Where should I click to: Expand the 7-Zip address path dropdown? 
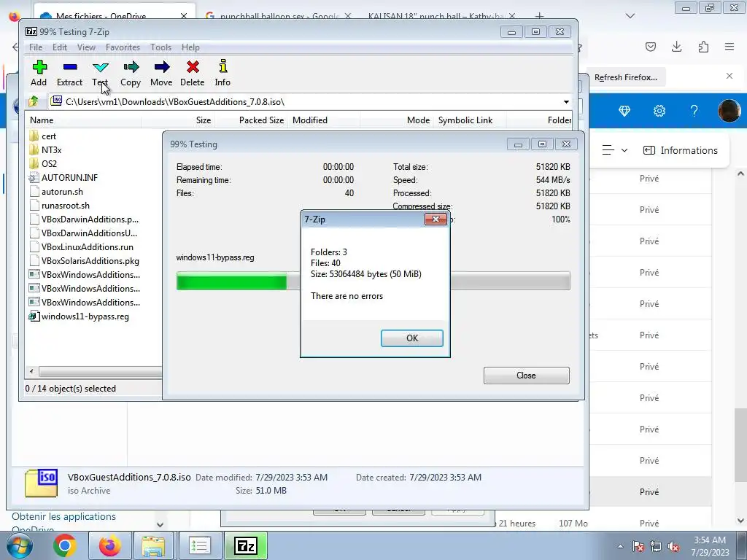566,102
